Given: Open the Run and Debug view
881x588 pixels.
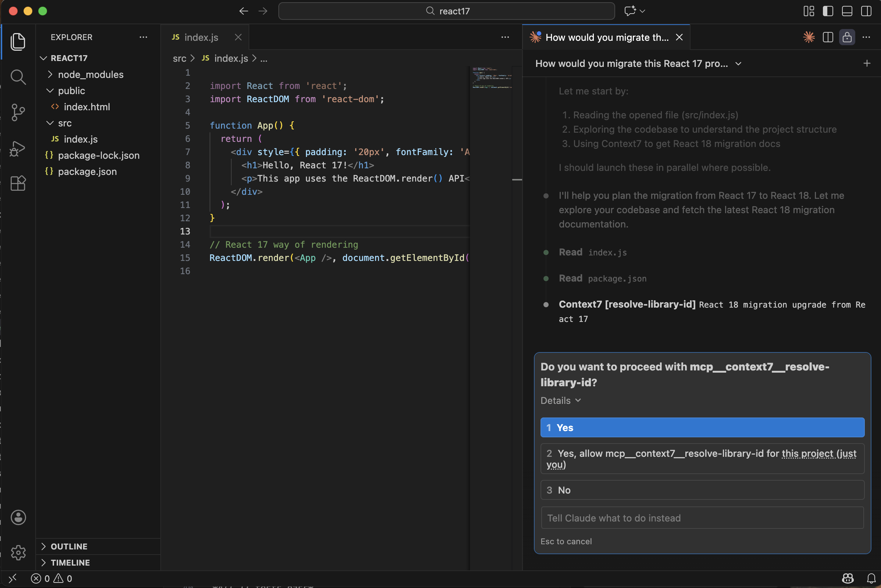Looking at the screenshot, I should tap(18, 148).
